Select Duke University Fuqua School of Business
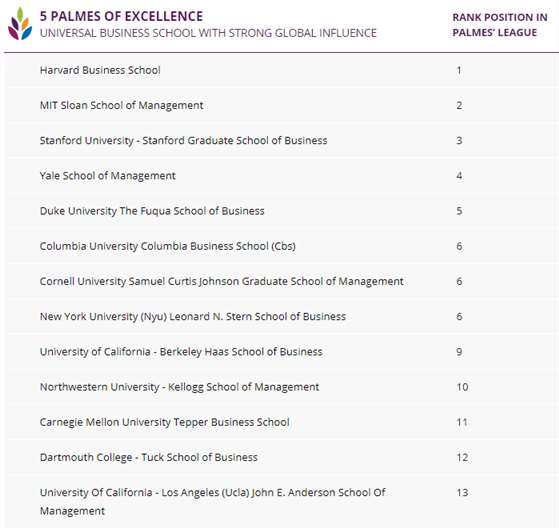Screen dimensions: 559x528 (152, 211)
